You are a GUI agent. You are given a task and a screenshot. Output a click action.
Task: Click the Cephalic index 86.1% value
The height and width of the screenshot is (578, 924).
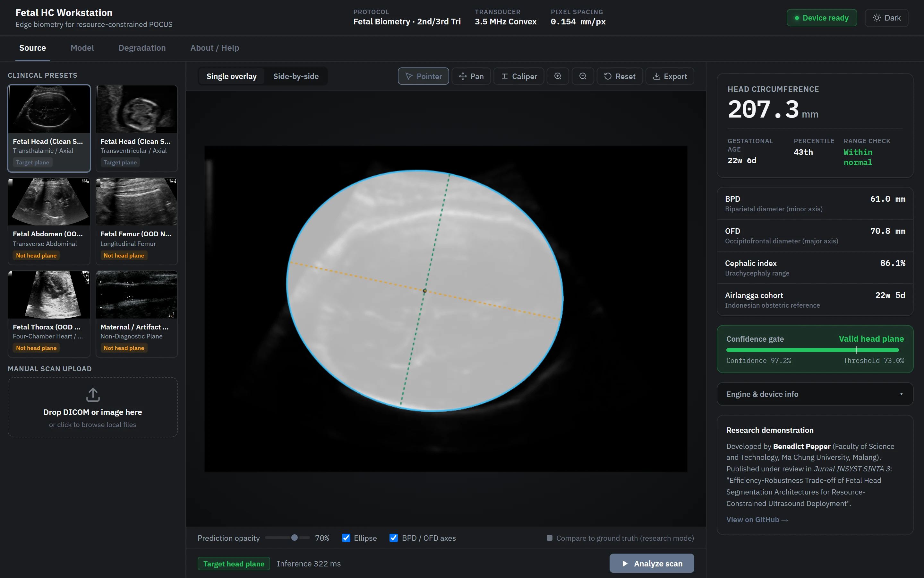point(893,263)
